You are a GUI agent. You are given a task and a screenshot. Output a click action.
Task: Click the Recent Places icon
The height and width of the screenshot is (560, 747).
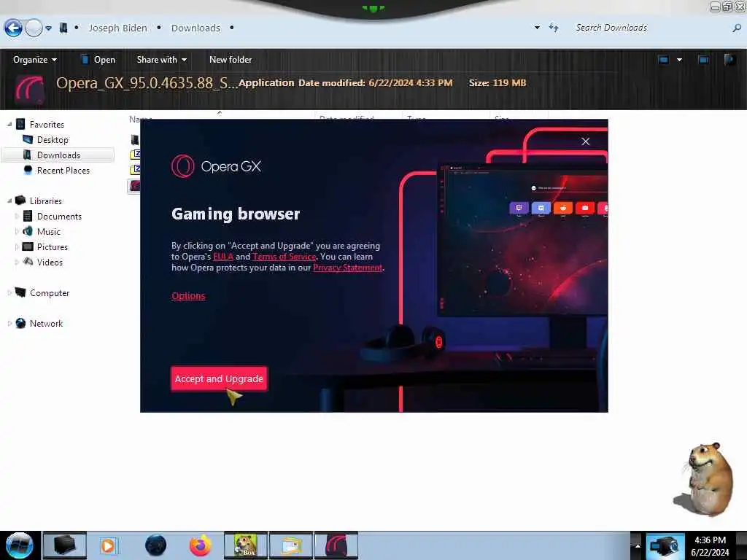(28, 170)
